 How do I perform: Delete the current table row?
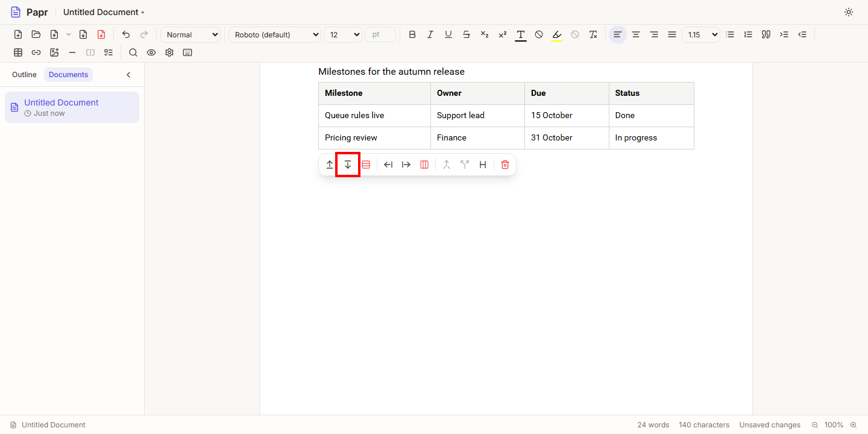click(366, 165)
